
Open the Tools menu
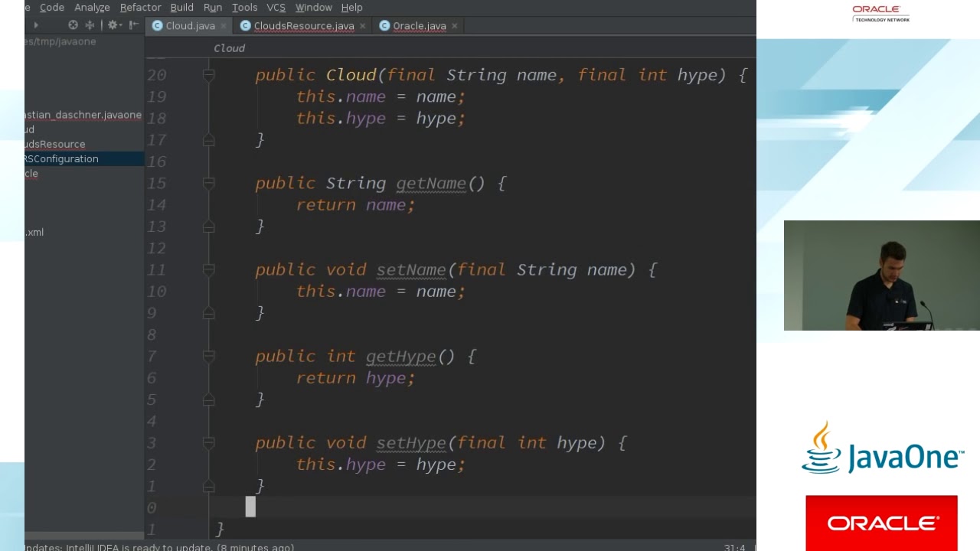pyautogui.click(x=244, y=7)
